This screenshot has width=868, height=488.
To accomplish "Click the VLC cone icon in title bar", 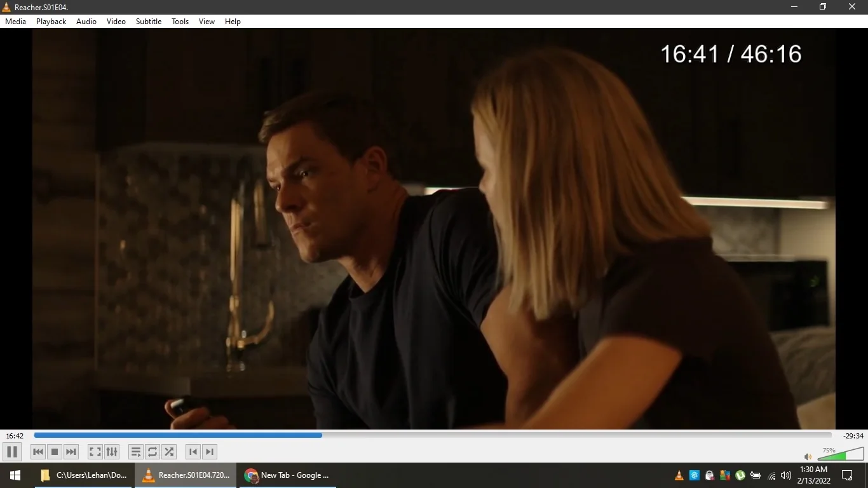I will click(x=7, y=7).
